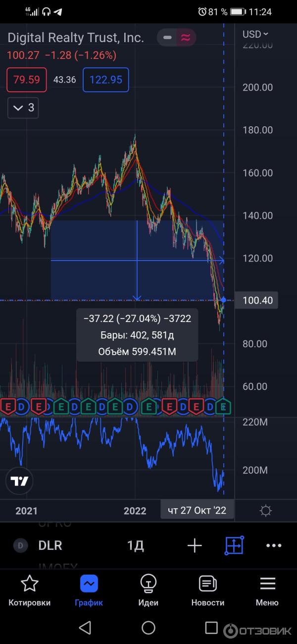Tap Android back triangle button
Image resolution: width=297 pixels, height=644 pixels.
click(x=85, y=628)
